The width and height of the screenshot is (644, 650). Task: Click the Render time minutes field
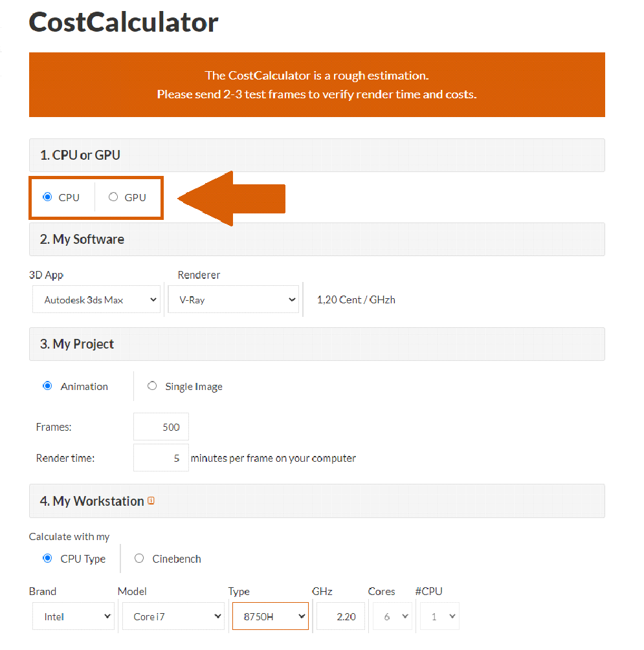tap(161, 458)
